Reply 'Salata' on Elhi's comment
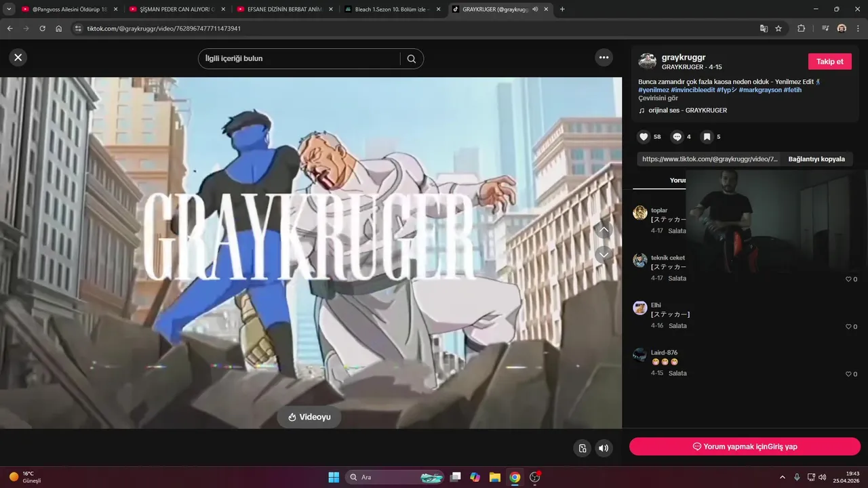Screen dimensions: 868x488 (x=677, y=326)
